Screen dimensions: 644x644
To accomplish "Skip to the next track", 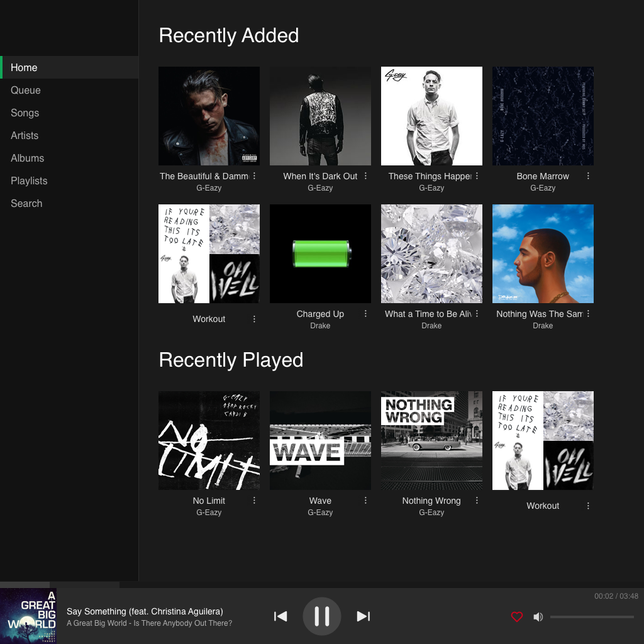I will pyautogui.click(x=364, y=616).
